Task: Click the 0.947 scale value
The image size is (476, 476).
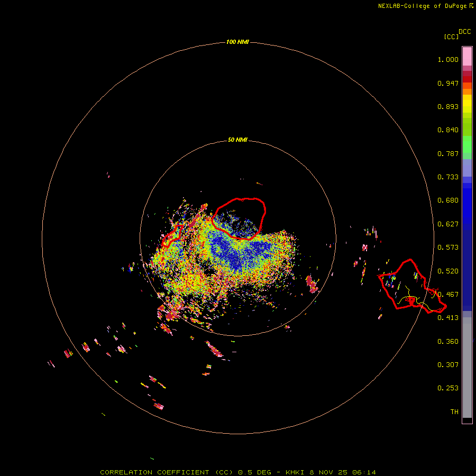Action: [448, 83]
